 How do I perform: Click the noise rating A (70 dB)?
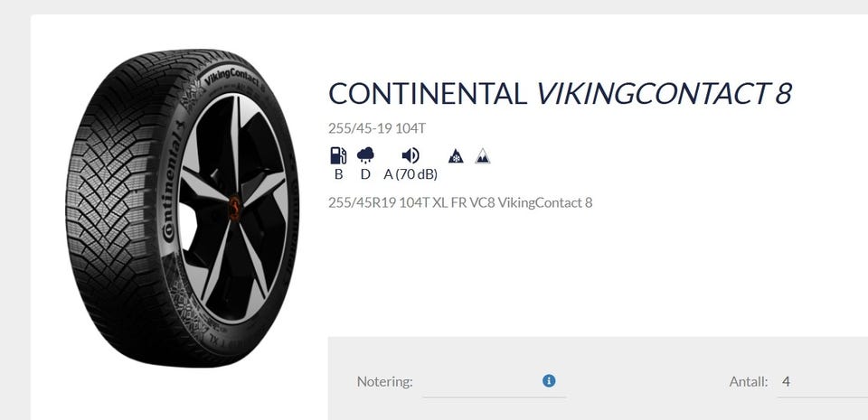410,174
